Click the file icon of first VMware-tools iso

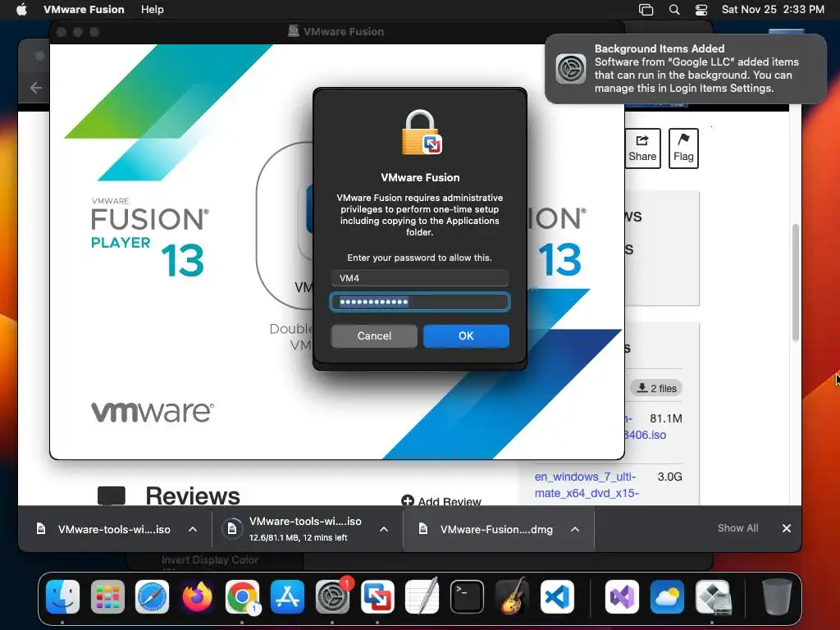click(x=41, y=529)
